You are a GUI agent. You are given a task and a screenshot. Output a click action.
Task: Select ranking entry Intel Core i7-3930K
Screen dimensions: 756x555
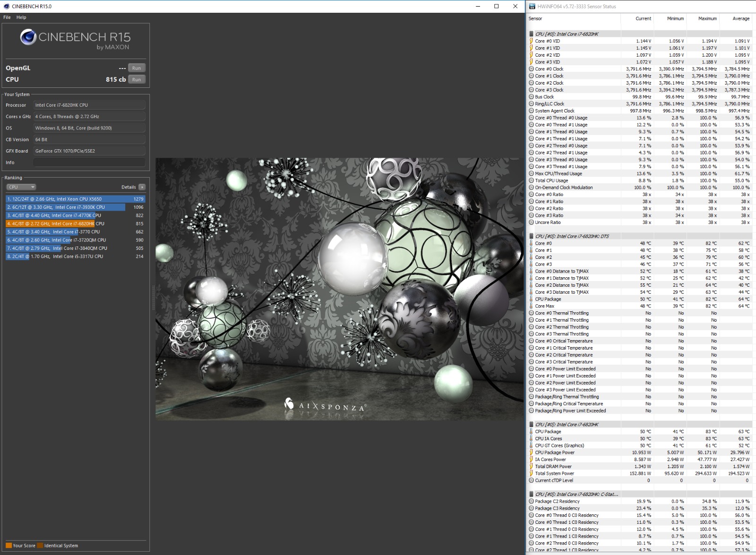click(75, 207)
